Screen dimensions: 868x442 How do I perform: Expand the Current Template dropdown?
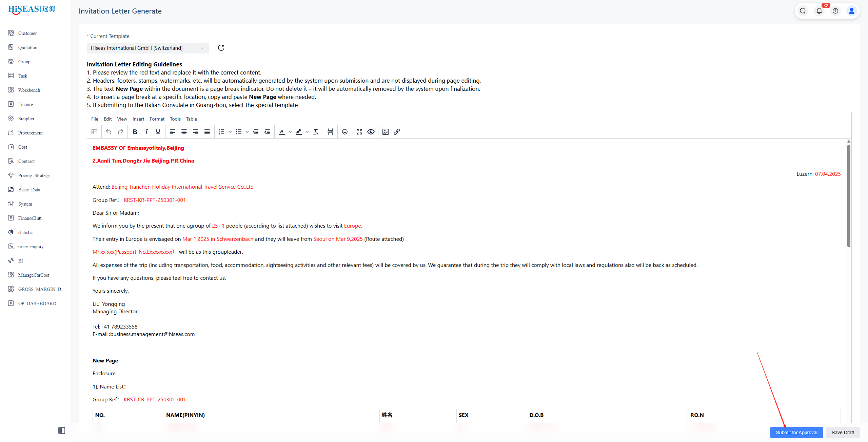coord(148,48)
